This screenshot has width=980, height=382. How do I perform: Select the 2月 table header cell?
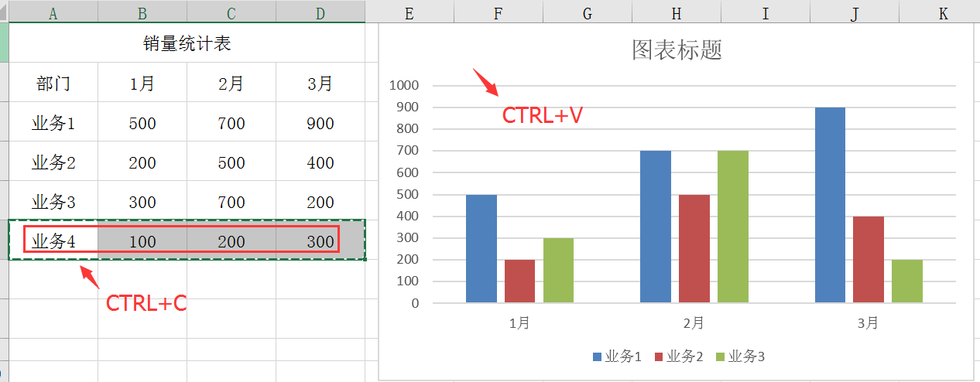point(231,83)
